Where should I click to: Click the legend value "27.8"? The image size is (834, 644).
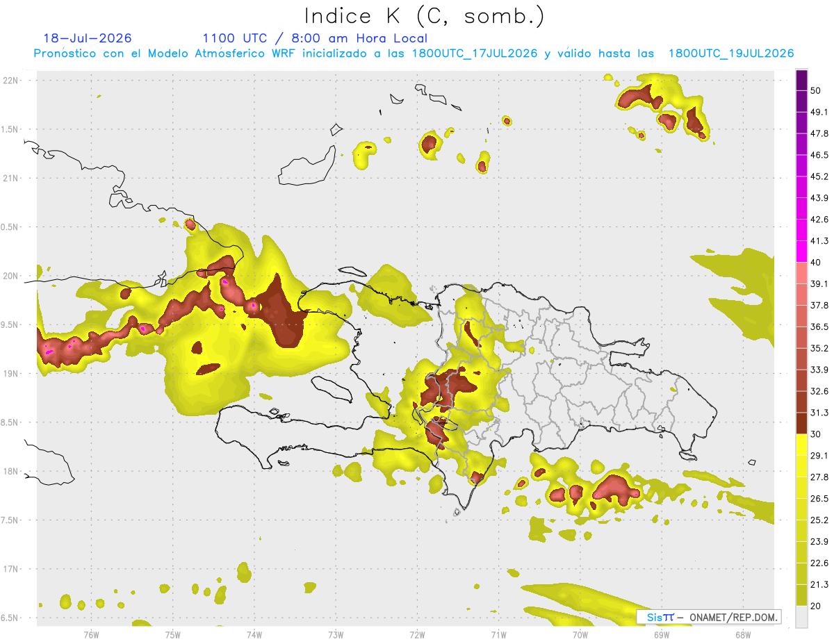819,477
